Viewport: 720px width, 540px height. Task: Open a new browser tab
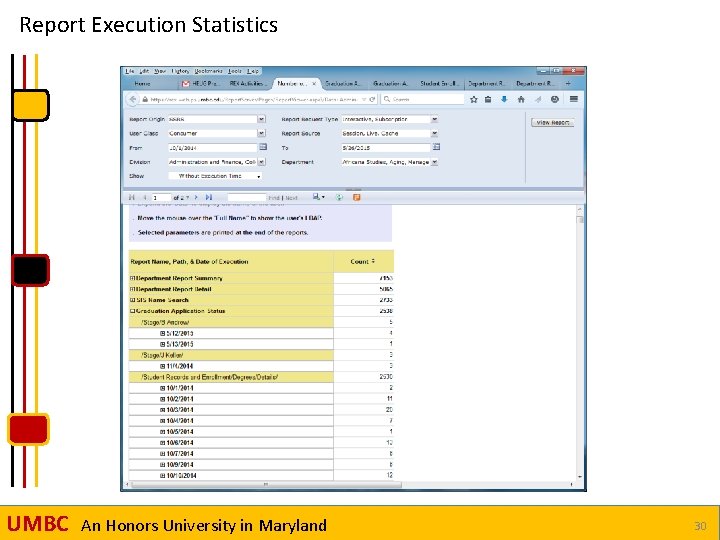tap(568, 84)
